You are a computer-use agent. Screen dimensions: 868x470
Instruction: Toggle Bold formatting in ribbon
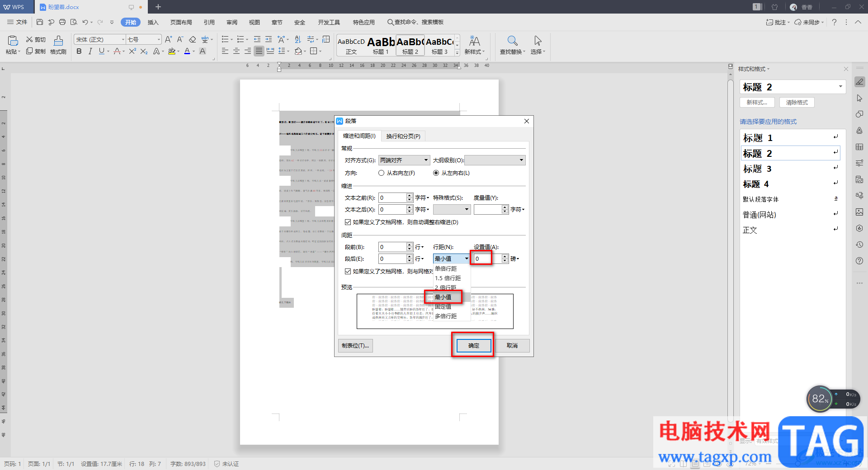pos(79,52)
